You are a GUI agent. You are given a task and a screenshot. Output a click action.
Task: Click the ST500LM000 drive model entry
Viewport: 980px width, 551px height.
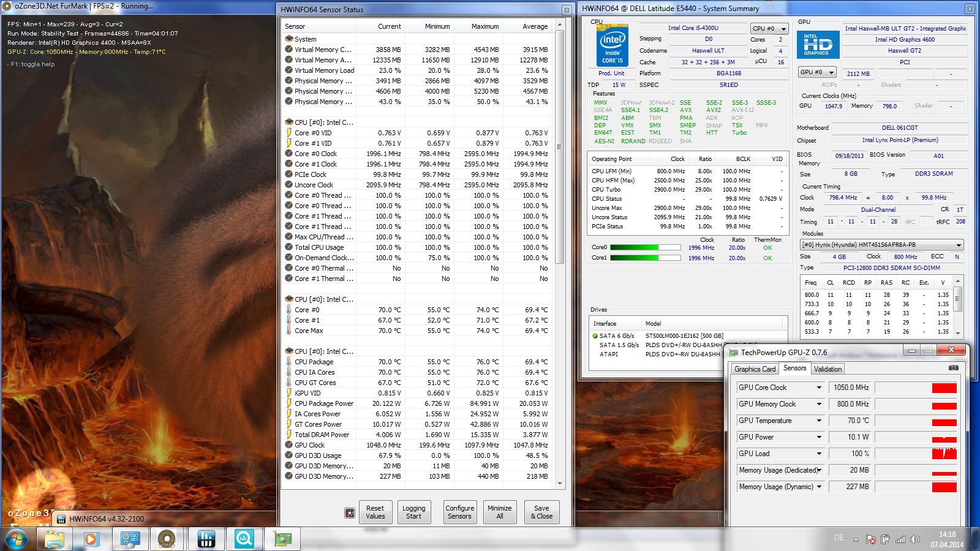pos(684,335)
